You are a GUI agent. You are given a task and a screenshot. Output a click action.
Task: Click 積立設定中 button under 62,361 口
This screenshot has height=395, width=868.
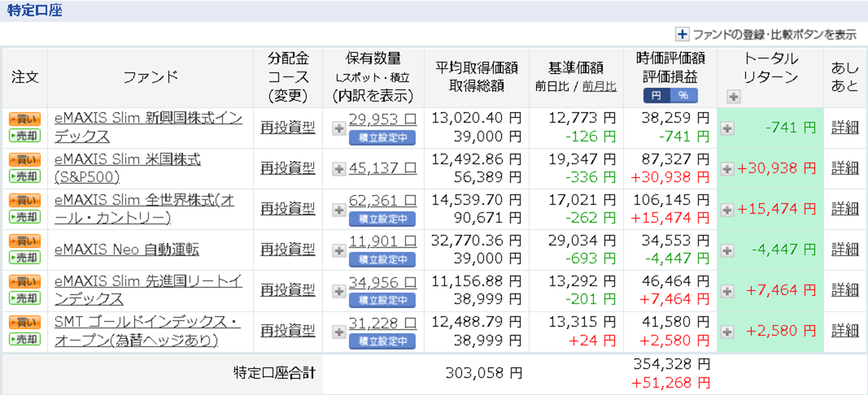click(x=382, y=219)
